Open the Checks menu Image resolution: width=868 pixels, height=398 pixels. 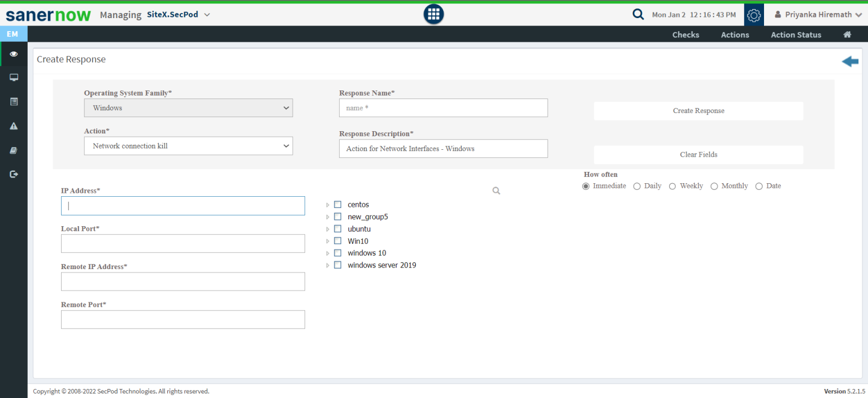click(x=685, y=34)
